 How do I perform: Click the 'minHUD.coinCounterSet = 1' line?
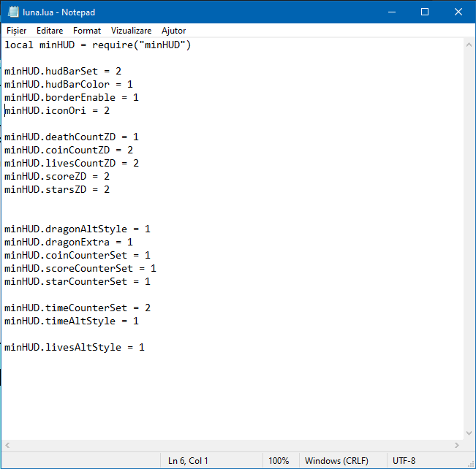coord(78,255)
